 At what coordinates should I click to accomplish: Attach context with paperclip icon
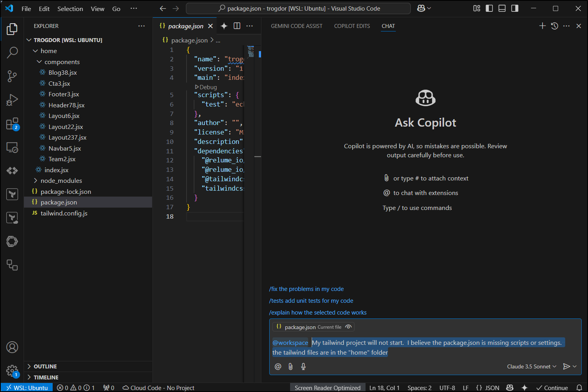(290, 366)
